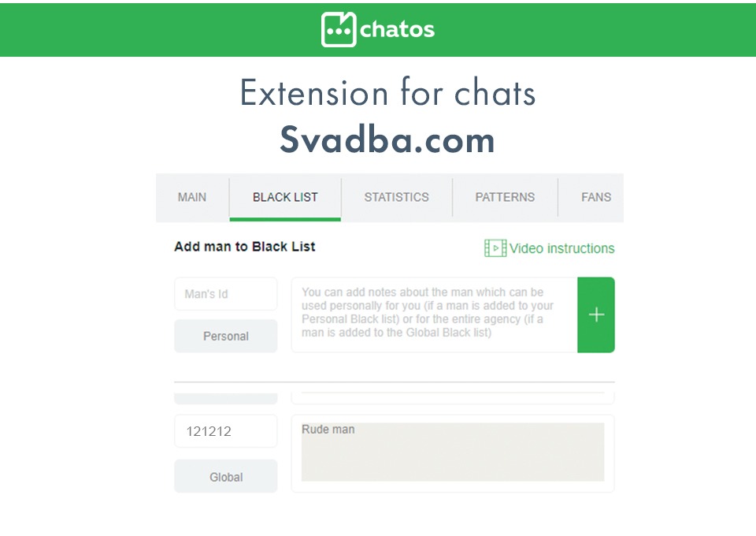
Task: Click the Rude man note box
Action: click(x=452, y=452)
